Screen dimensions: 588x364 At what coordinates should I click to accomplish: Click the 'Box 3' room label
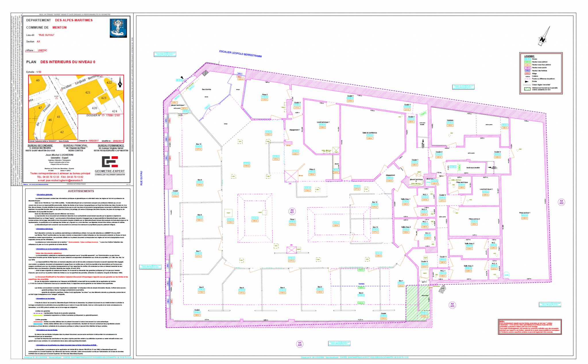pyautogui.click(x=320, y=287)
